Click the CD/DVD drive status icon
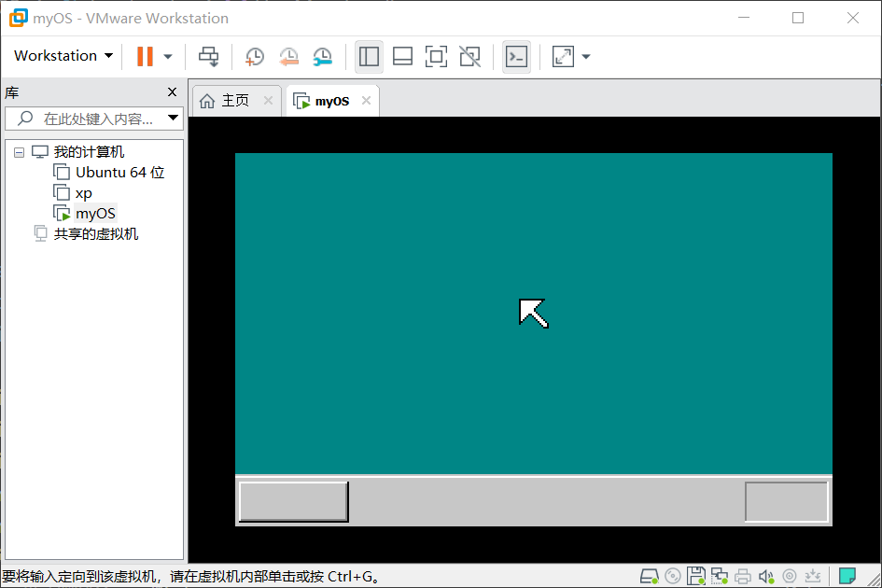 tap(673, 576)
